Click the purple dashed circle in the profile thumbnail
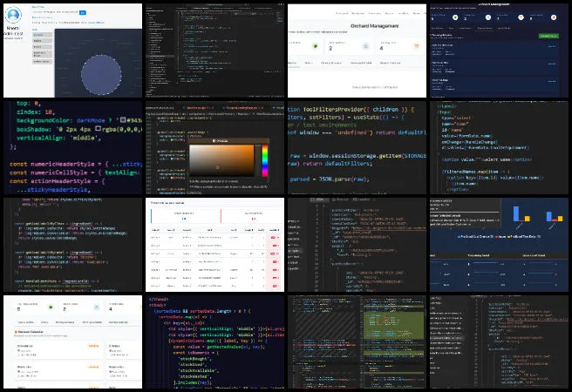The height and width of the screenshot is (392, 572). 101,74
